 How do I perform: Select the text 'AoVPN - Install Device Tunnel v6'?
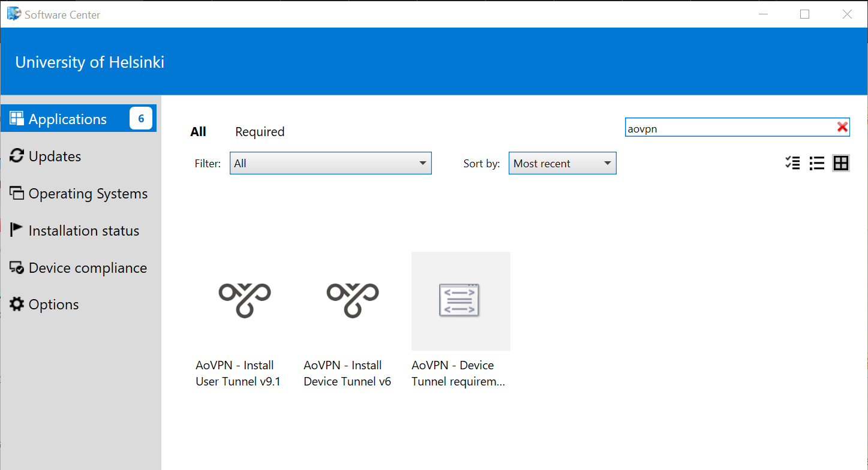click(347, 373)
